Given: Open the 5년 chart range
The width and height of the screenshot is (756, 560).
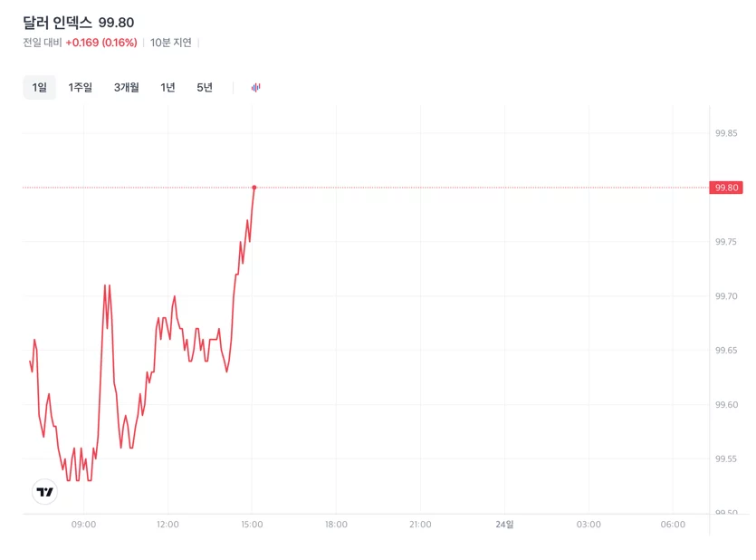Looking at the screenshot, I should click(x=205, y=87).
